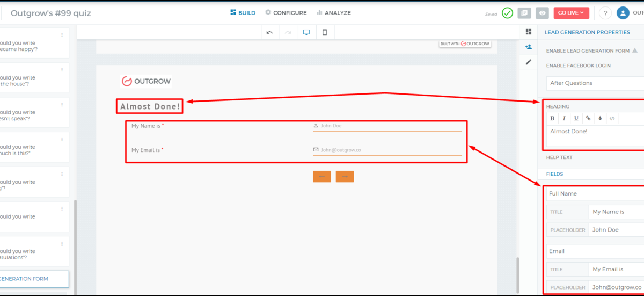Select the pencil edit icon in sidebar

529,62
